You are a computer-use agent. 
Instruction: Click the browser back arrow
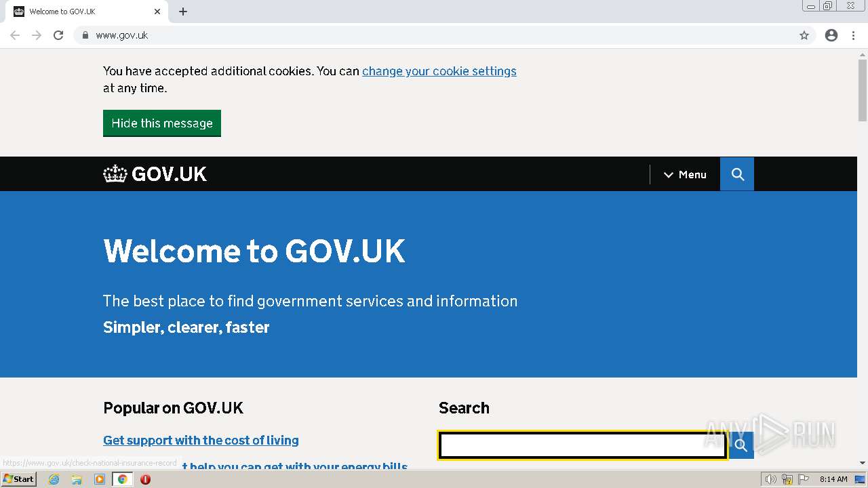pyautogui.click(x=15, y=35)
